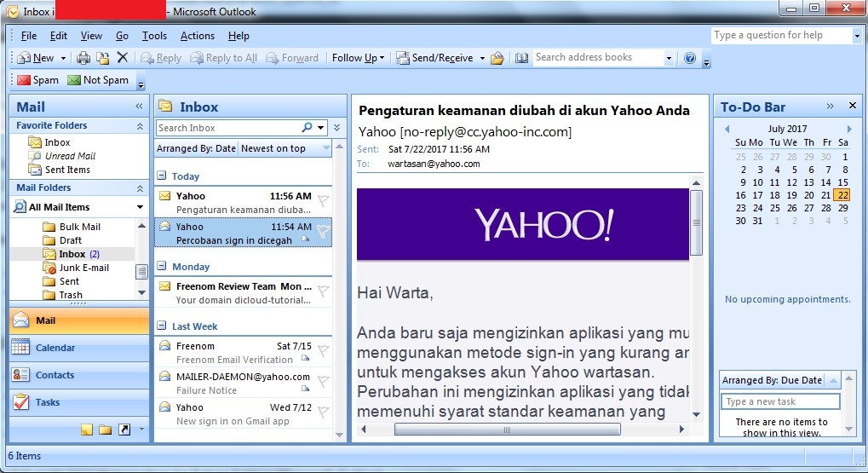Open the Help menu

coord(239,36)
